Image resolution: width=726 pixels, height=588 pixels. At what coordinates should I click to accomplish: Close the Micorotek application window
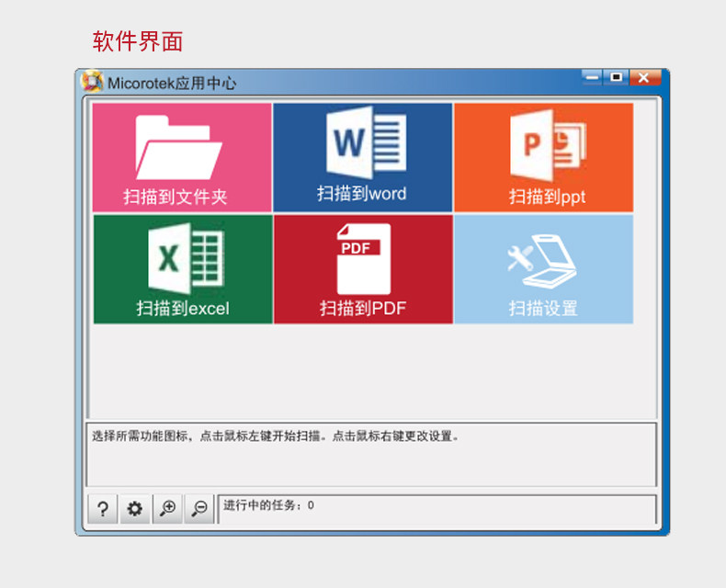click(x=644, y=77)
